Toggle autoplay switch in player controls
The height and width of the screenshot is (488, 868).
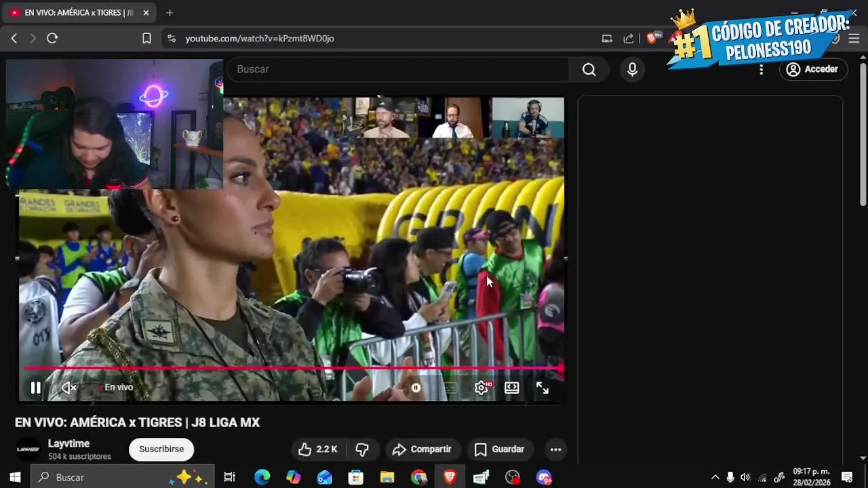[416, 388]
